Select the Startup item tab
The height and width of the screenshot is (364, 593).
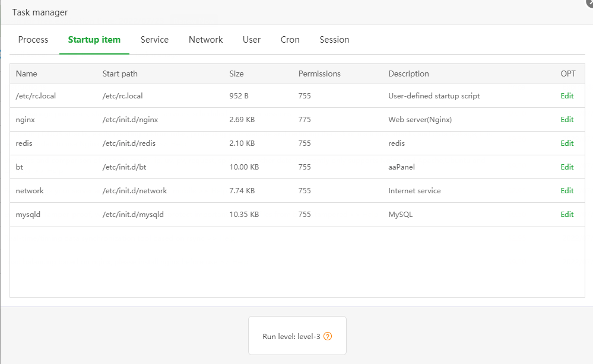94,40
